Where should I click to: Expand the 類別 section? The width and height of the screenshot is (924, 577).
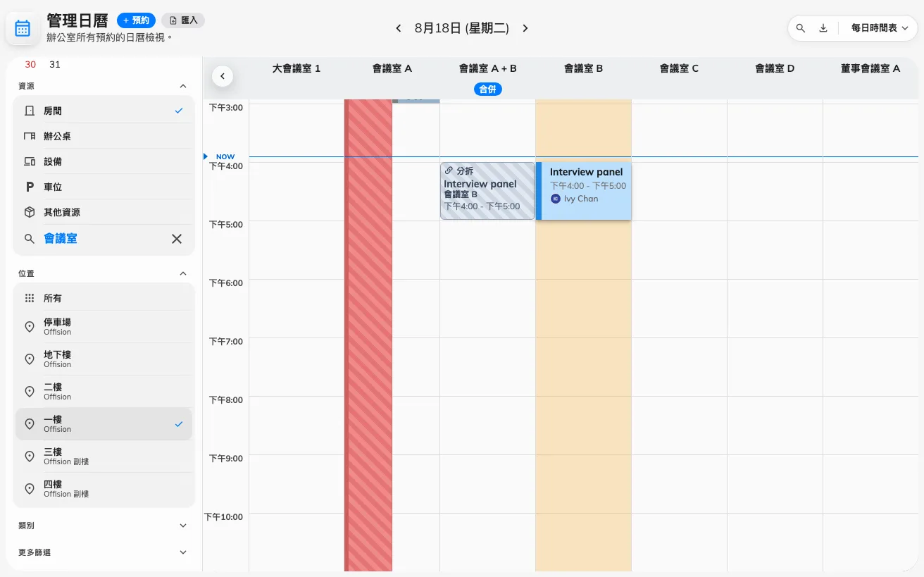(x=183, y=526)
